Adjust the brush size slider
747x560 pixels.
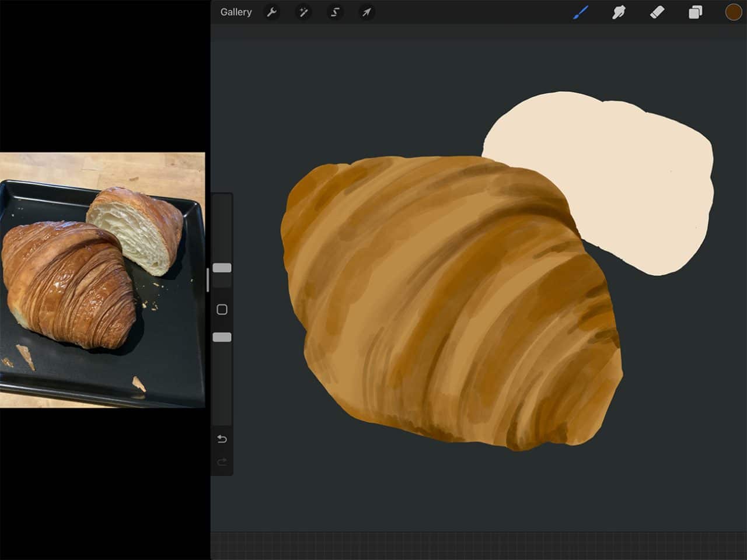point(221,268)
